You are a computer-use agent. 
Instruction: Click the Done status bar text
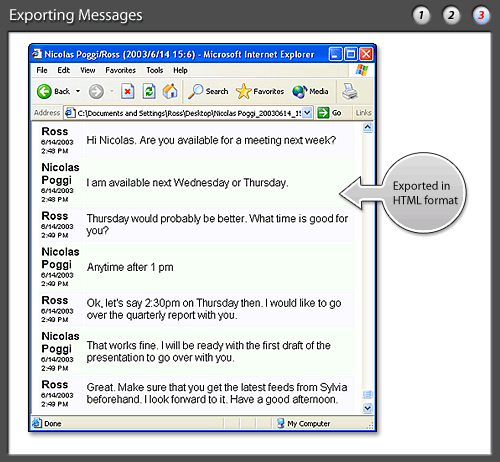[53, 424]
